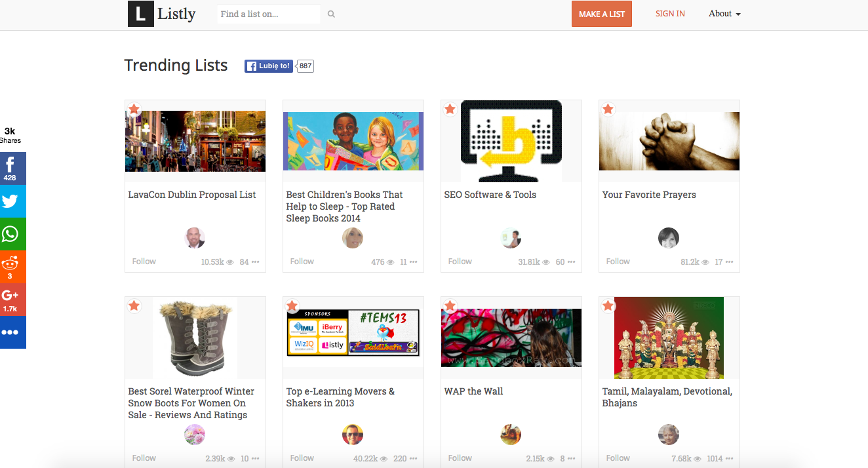The width and height of the screenshot is (868, 468).
Task: Click the search magnifier icon
Action: [x=331, y=14]
